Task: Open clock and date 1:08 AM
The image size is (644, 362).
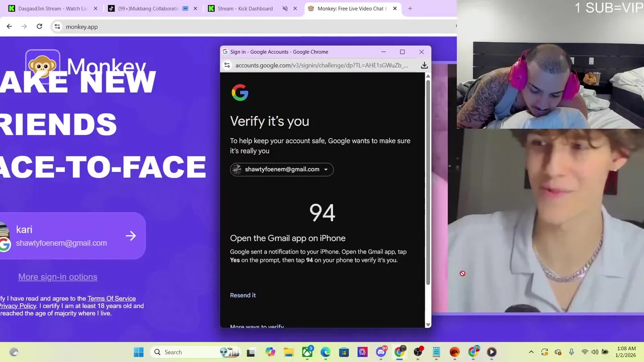Action: click(625, 352)
